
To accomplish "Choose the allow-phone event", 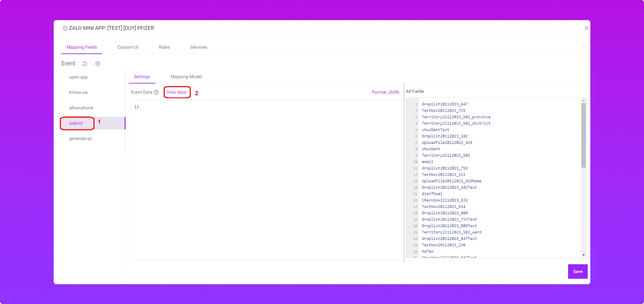I will 81,108.
